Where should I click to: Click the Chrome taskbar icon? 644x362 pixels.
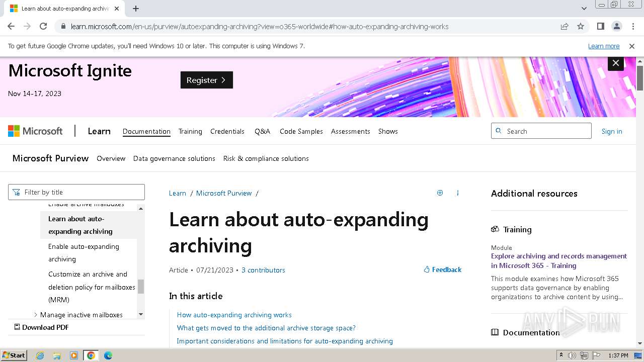click(x=91, y=355)
